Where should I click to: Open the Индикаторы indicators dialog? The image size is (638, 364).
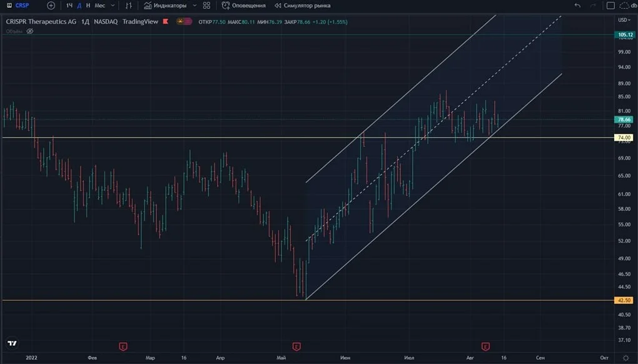coord(165,6)
